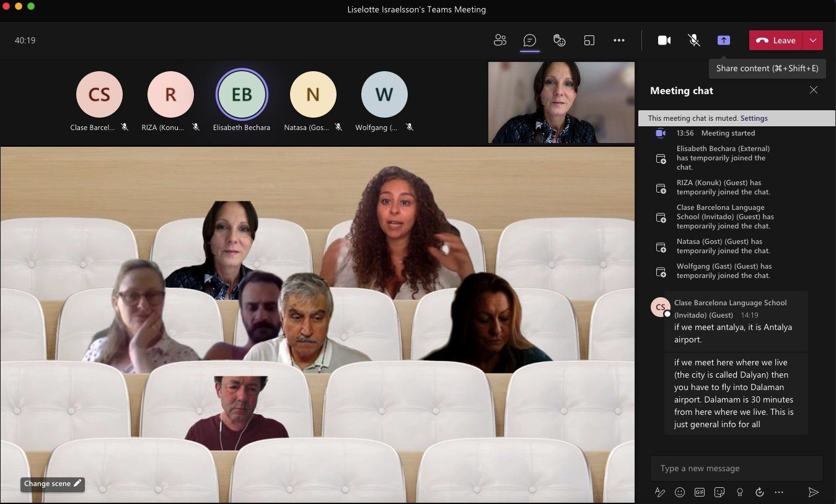Click Change scene button

point(53,484)
